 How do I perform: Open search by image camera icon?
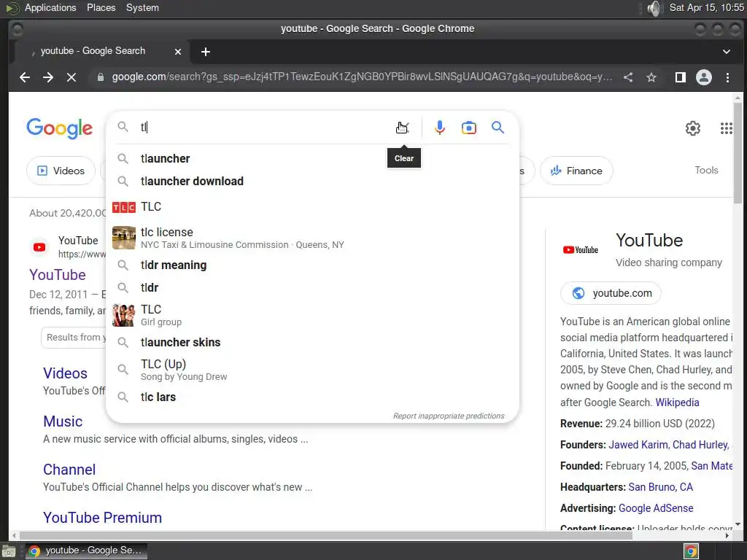[x=469, y=128]
